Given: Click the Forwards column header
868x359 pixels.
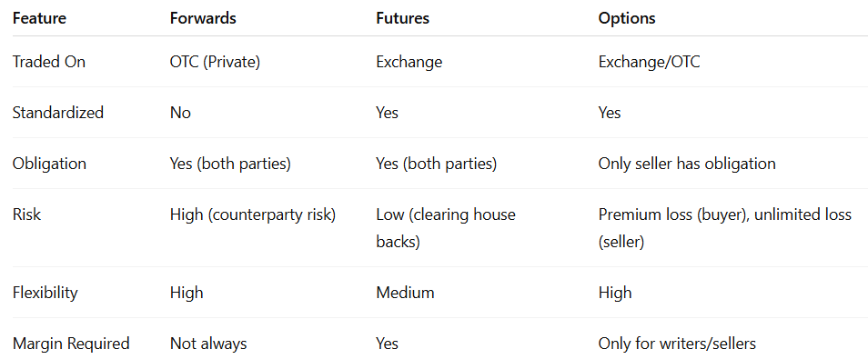Looking at the screenshot, I should tap(203, 18).
